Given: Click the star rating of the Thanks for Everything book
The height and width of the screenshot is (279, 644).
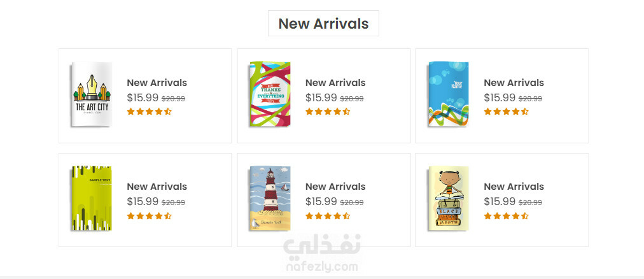Looking at the screenshot, I should [328, 111].
